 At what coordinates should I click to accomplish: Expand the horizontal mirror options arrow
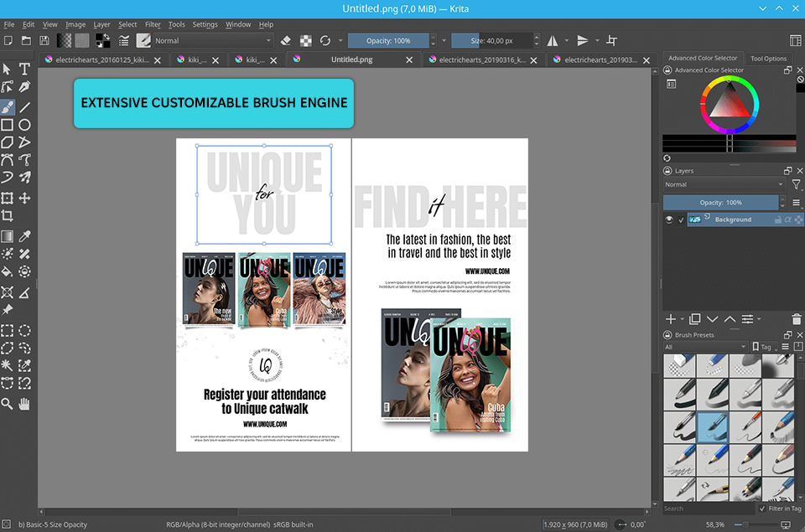pyautogui.click(x=567, y=40)
